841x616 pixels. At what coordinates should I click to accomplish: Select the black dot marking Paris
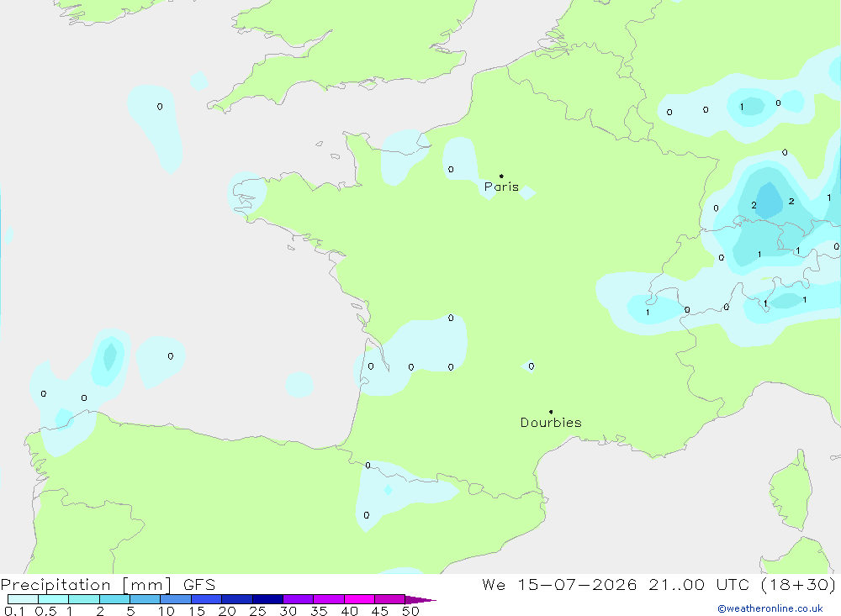tap(501, 176)
